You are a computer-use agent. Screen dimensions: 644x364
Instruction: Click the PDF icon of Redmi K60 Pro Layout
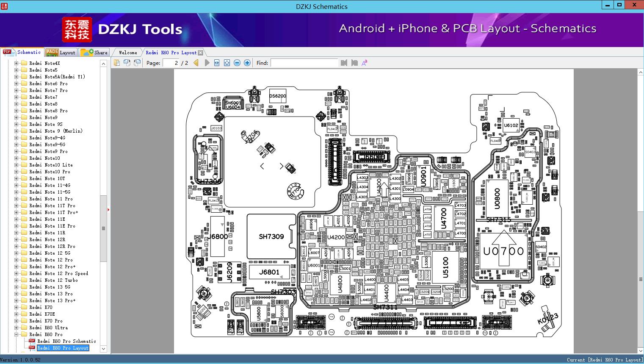click(x=32, y=348)
